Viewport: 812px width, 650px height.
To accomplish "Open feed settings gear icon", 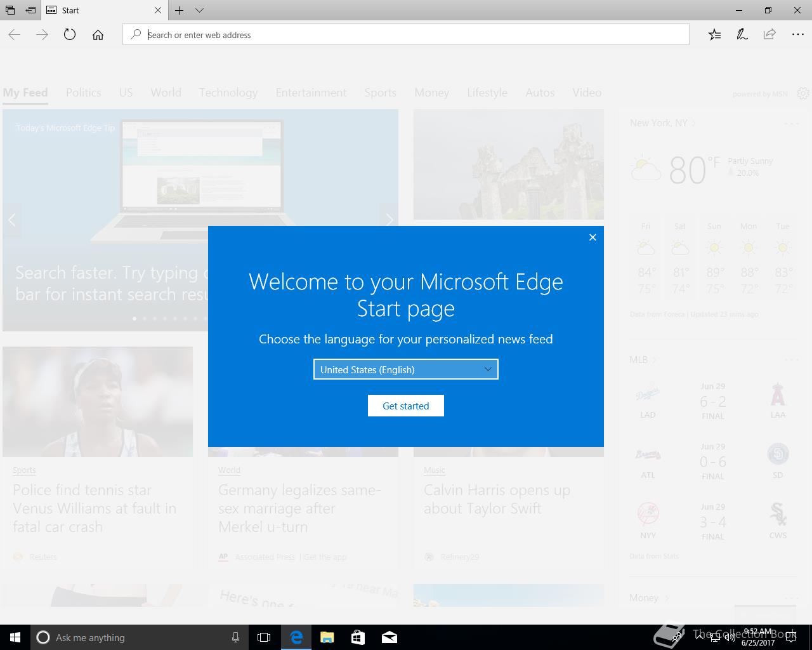I will (803, 93).
